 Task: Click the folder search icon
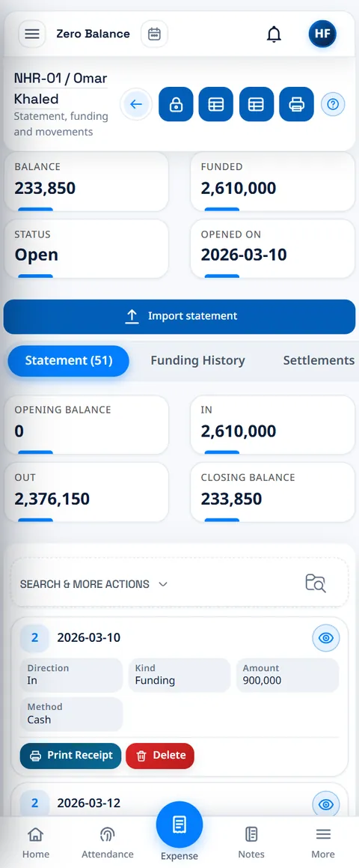(x=316, y=583)
